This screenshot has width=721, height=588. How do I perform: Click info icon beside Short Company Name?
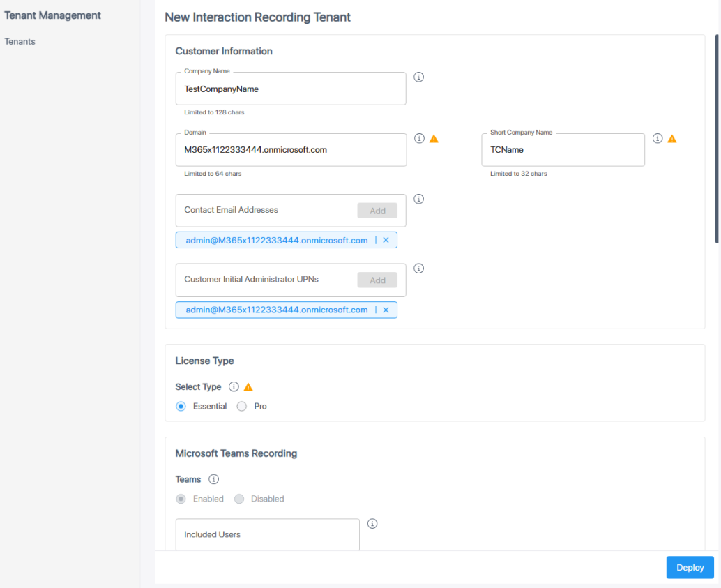(658, 139)
